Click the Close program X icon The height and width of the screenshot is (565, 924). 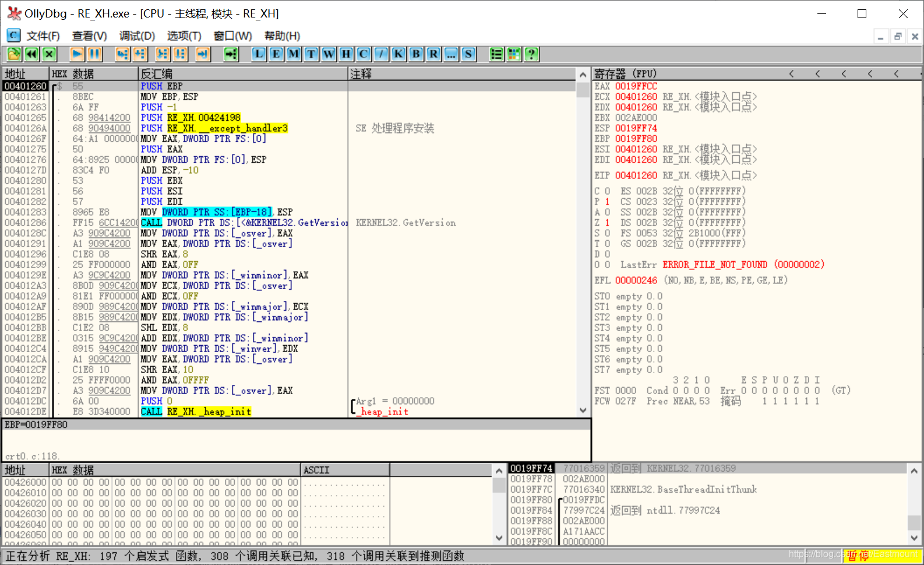click(x=50, y=54)
